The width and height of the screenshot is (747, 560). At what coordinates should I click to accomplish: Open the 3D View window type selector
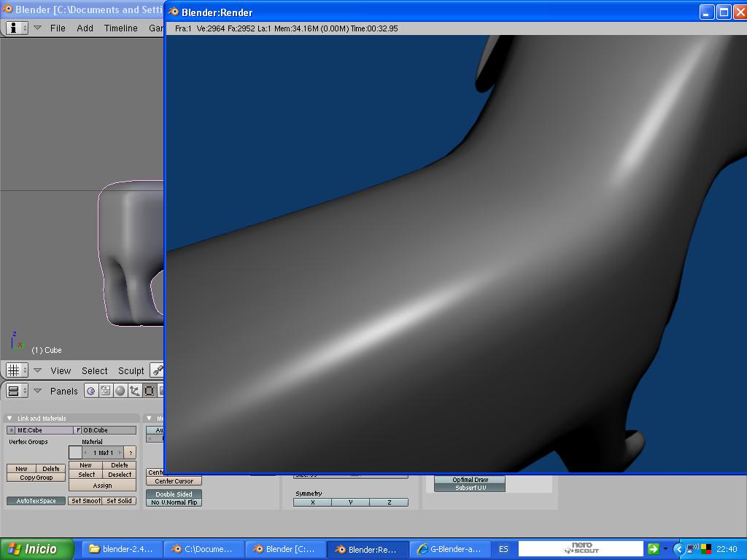click(17, 370)
